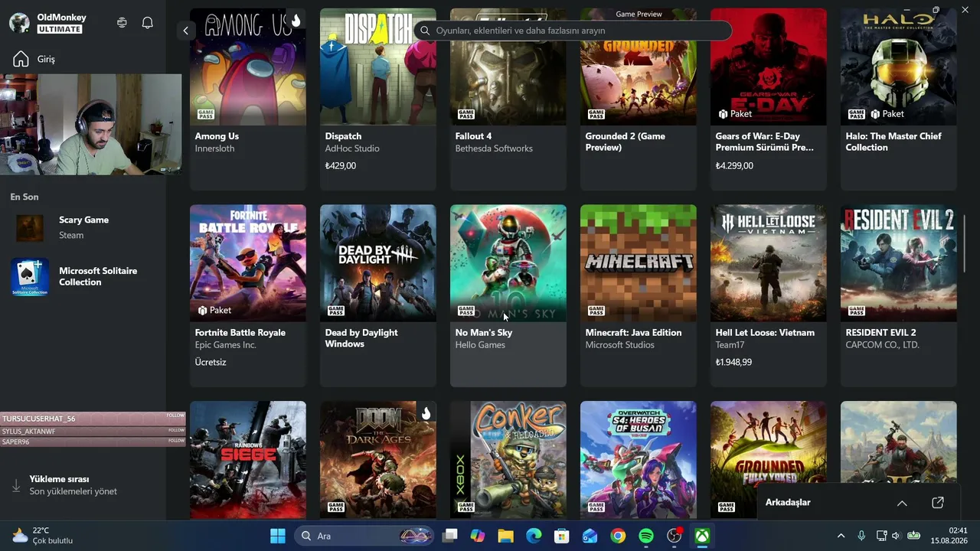
Task: Open Microsoft Store from the taskbar
Action: coord(562,536)
